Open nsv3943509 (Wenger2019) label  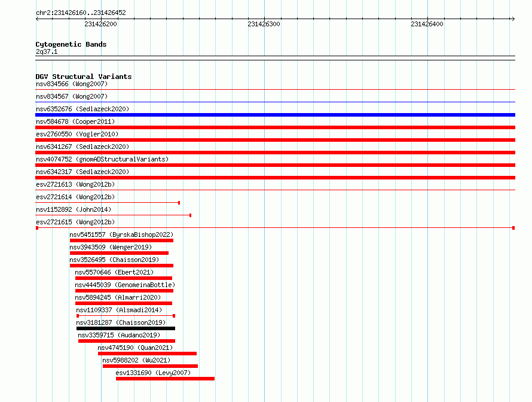[x=111, y=247]
